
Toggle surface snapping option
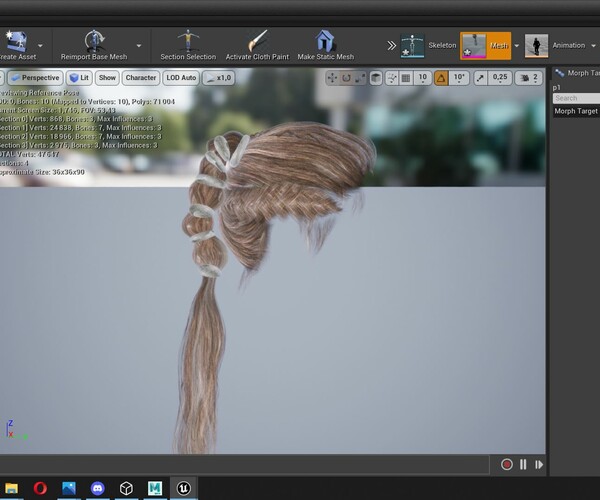[392, 78]
